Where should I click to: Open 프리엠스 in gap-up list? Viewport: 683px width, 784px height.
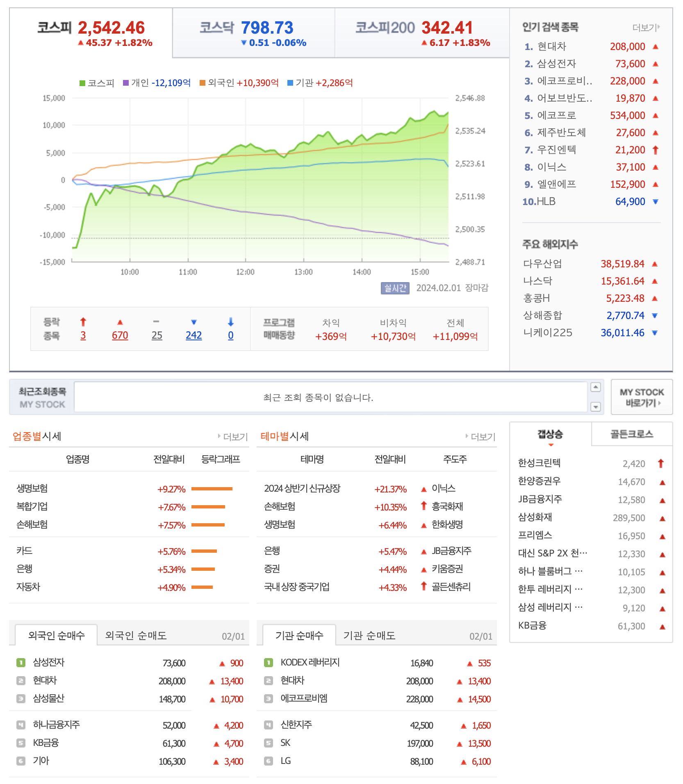coord(535,536)
